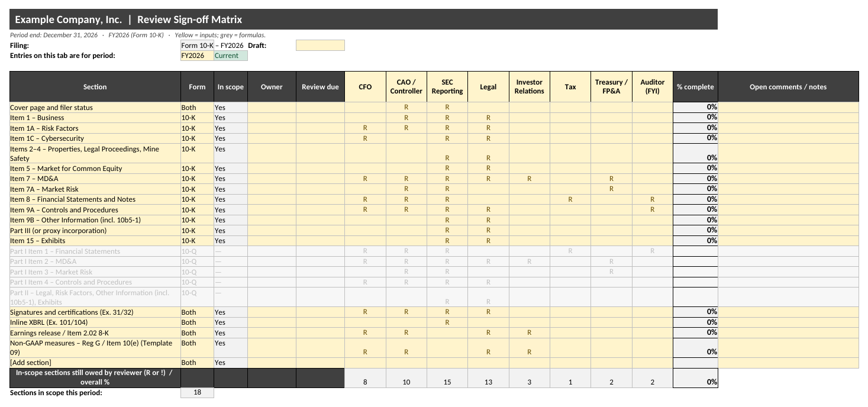The width and height of the screenshot is (868, 407).
Task: Click the Owner cell for Item 1 – Business
Action: [272, 118]
